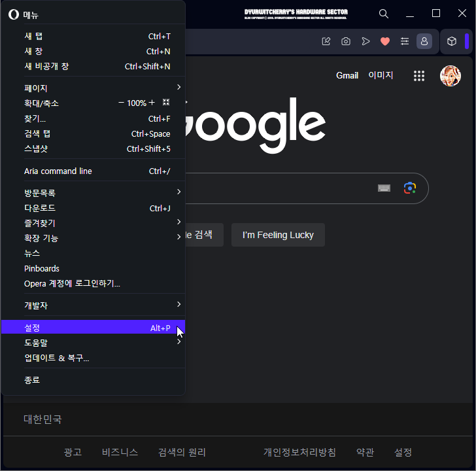The width and height of the screenshot is (476, 471).
Task: Click the red heart bookmark icon
Action: (x=385, y=41)
